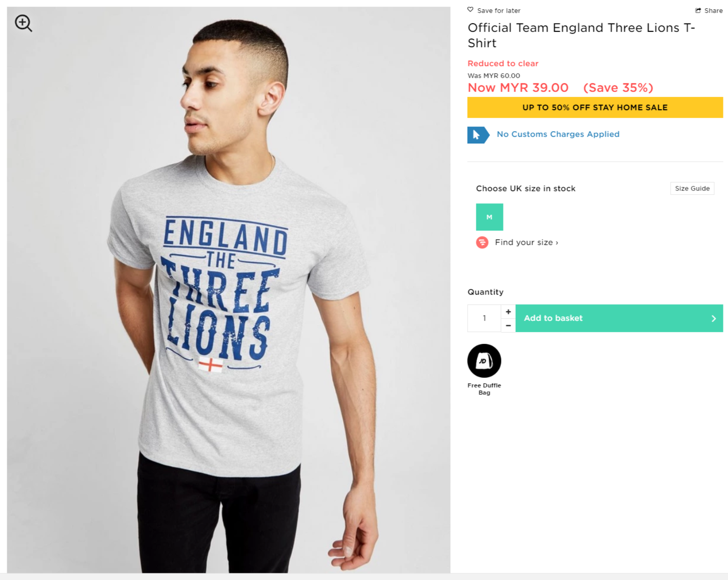Image resolution: width=728 pixels, height=580 pixels.
Task: Click the No Customs Charges Applied link
Action: click(558, 134)
